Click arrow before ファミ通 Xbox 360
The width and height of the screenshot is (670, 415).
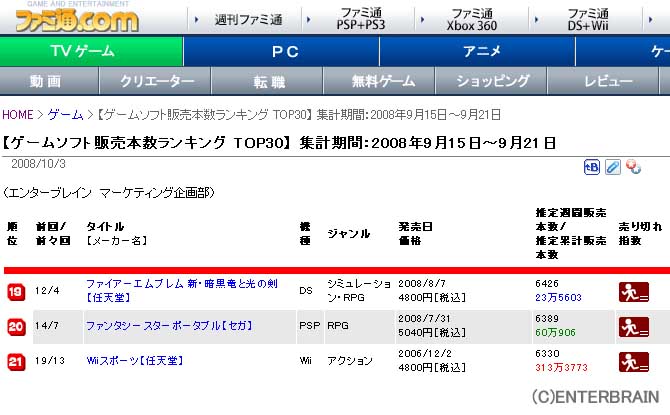click(422, 20)
